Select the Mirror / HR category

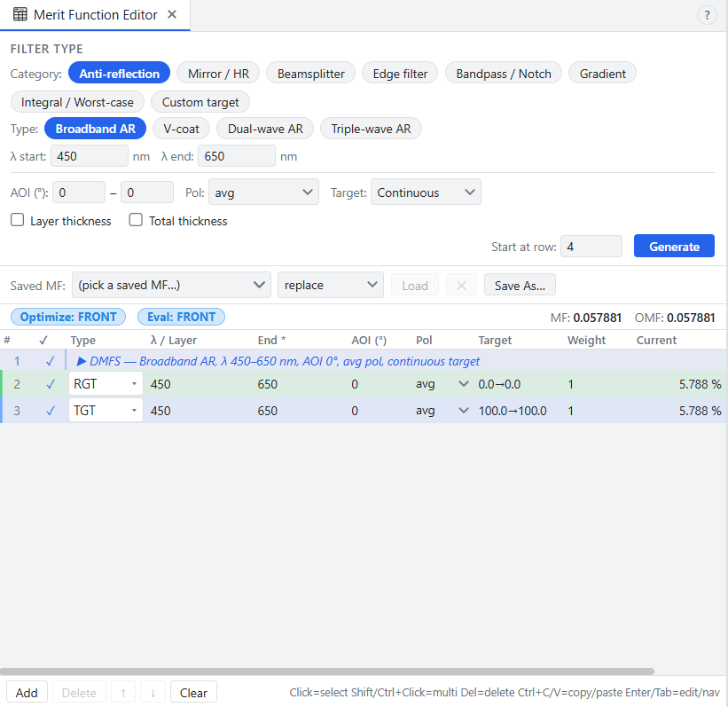coord(218,74)
